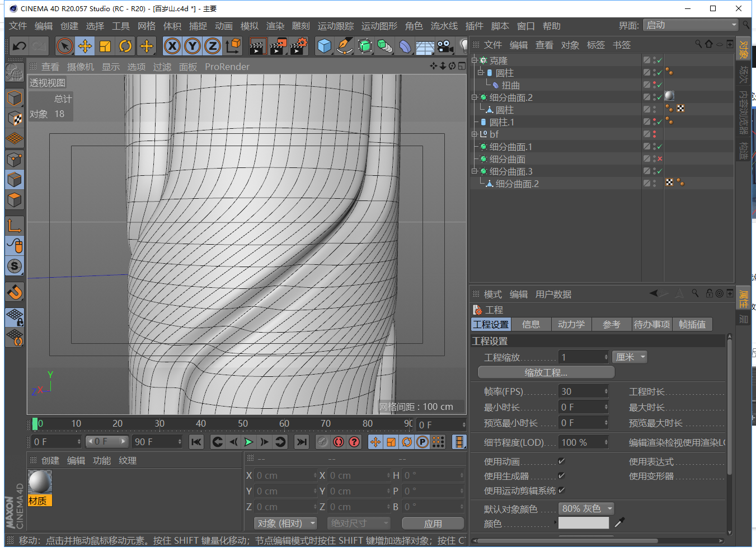Toggle the 使用动画 checkbox
Screen dimensions: 756x551
pyautogui.click(x=561, y=461)
